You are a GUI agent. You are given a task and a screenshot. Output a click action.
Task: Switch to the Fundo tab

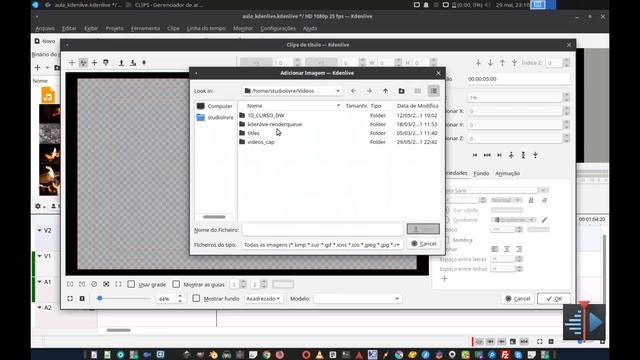point(481,173)
